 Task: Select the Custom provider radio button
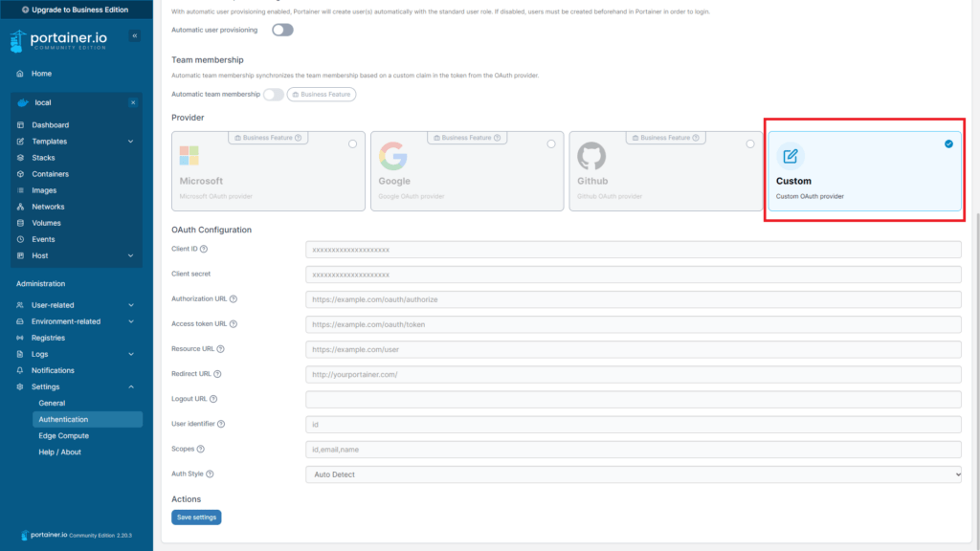coord(948,143)
